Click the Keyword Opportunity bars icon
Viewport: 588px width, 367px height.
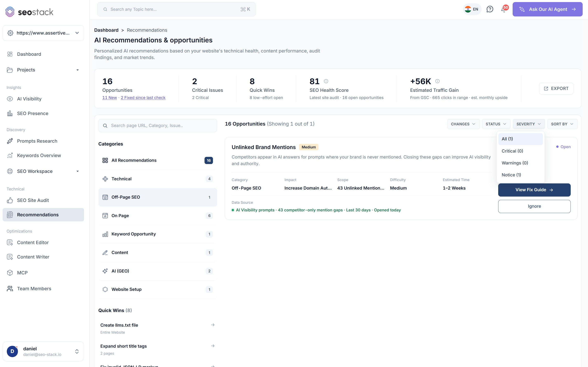point(105,234)
